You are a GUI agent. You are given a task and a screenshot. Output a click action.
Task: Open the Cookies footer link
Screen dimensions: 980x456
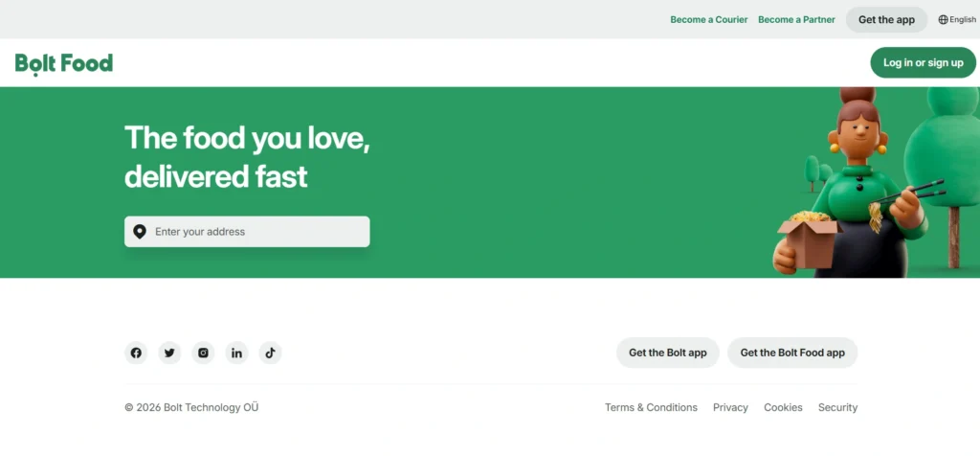coord(783,407)
